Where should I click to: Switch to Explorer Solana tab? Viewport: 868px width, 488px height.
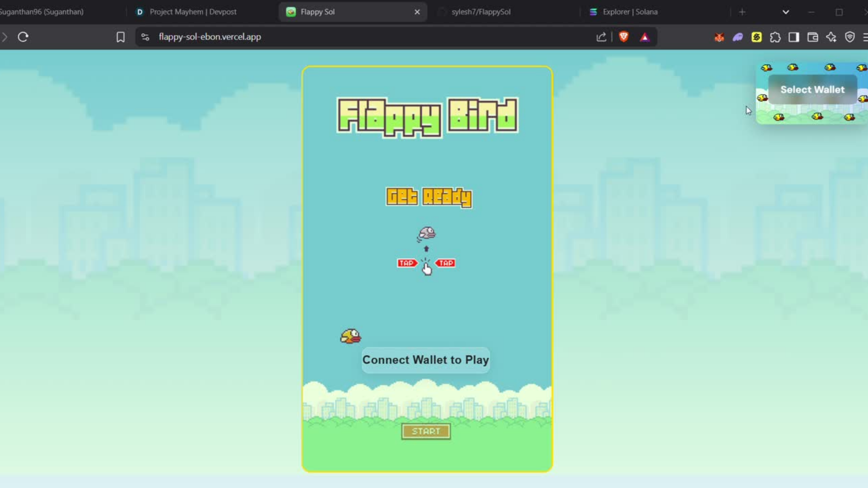click(x=630, y=12)
